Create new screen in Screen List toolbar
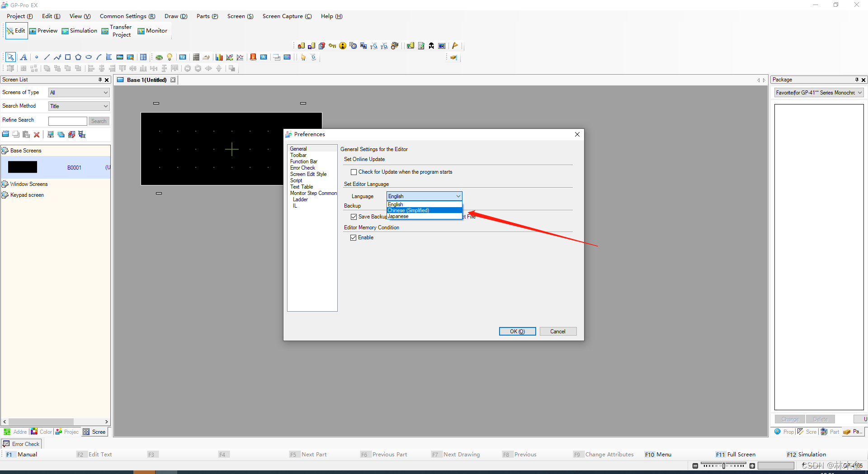The height and width of the screenshot is (474, 868). [x=5, y=134]
